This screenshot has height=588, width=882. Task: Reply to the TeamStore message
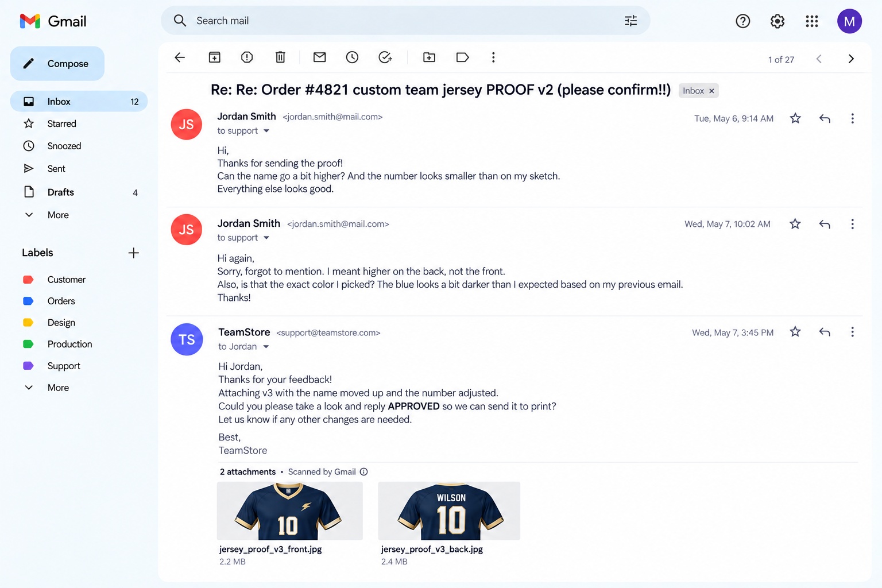point(825,332)
